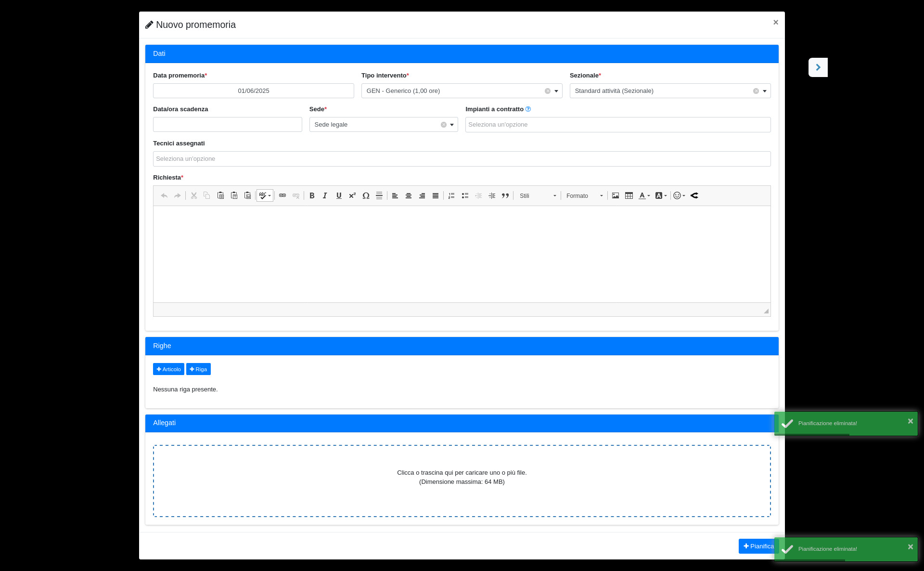The width and height of the screenshot is (924, 571).
Task: Toggle bold formatting in Richiesta editor
Action: [312, 195]
